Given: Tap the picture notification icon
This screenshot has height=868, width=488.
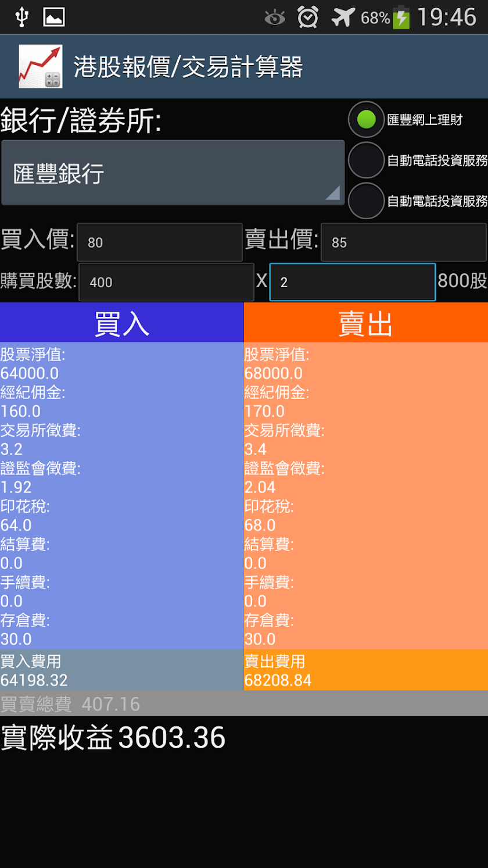Looking at the screenshot, I should [54, 17].
